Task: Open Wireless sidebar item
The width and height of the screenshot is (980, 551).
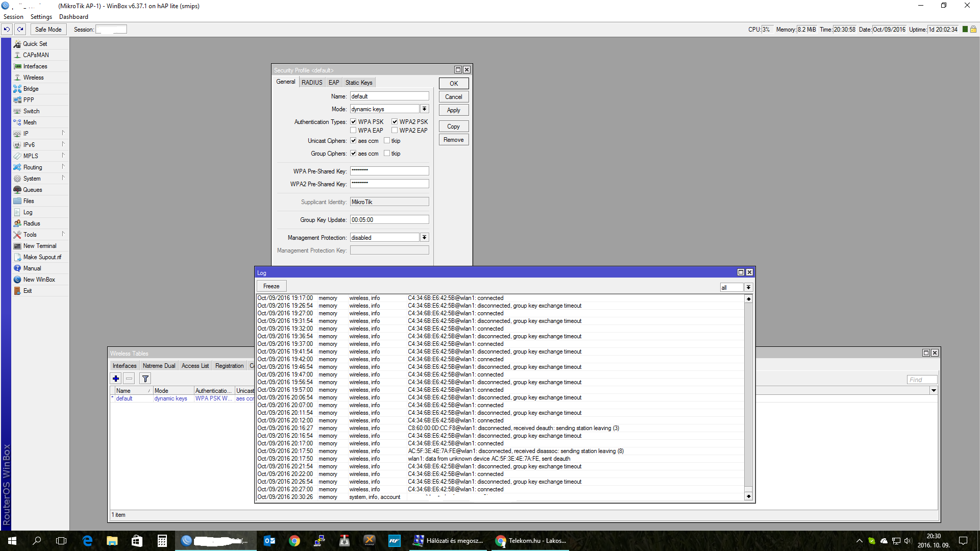Action: click(40, 78)
